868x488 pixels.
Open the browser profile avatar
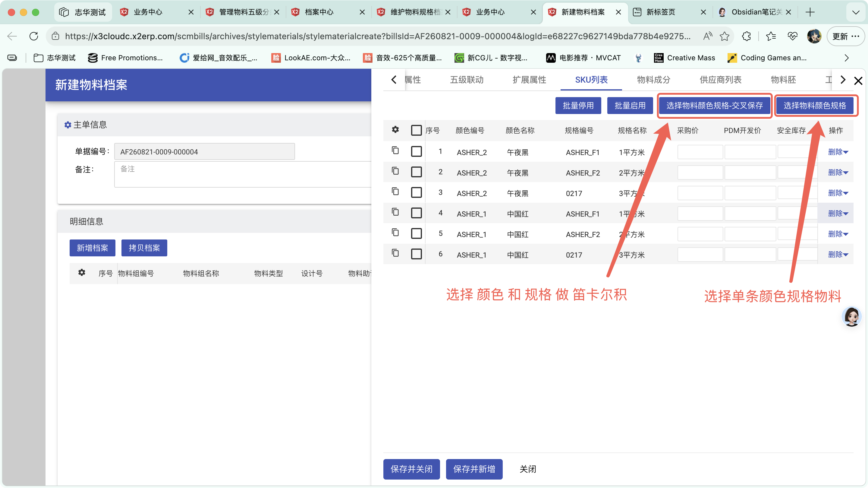point(814,36)
